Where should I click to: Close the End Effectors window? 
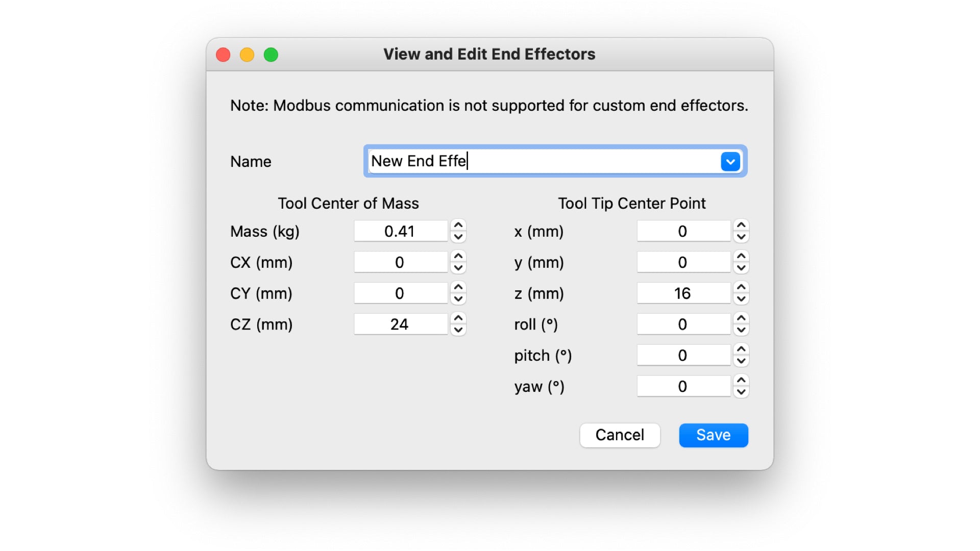(223, 55)
